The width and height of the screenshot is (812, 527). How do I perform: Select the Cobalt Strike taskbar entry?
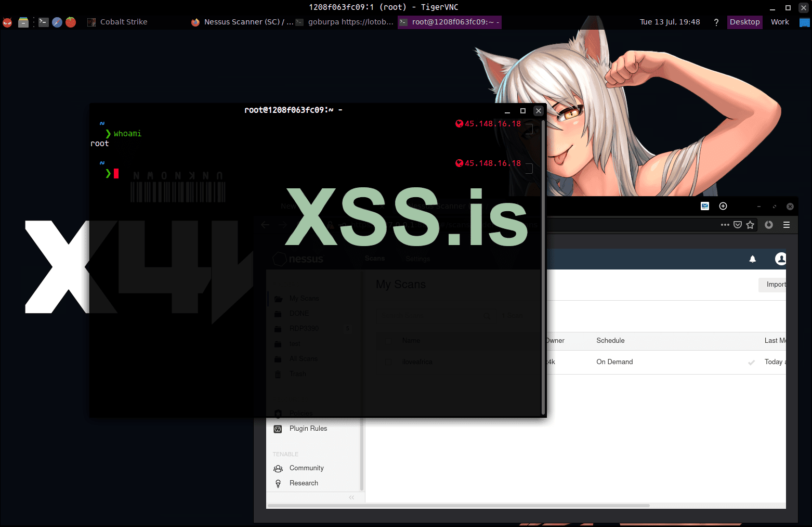click(x=123, y=22)
